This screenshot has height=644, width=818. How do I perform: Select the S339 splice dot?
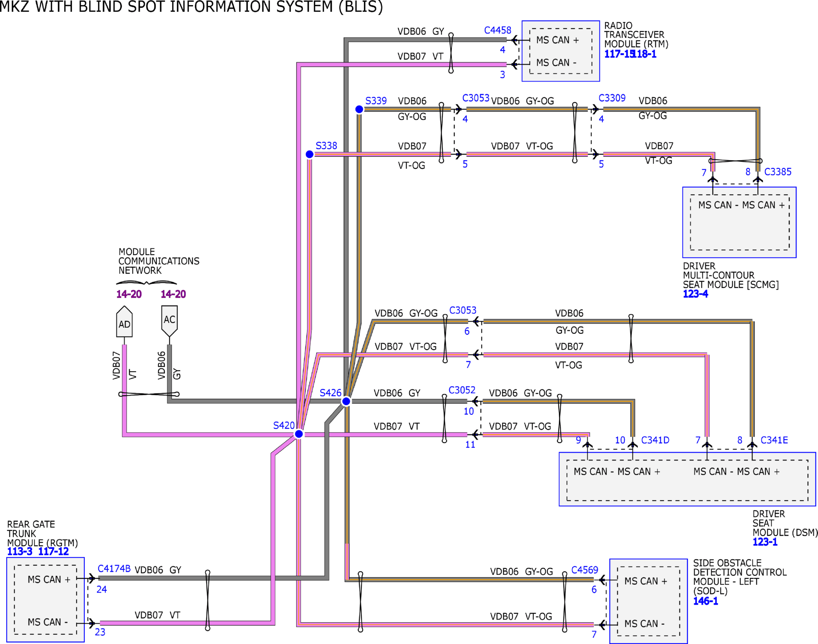(x=359, y=109)
